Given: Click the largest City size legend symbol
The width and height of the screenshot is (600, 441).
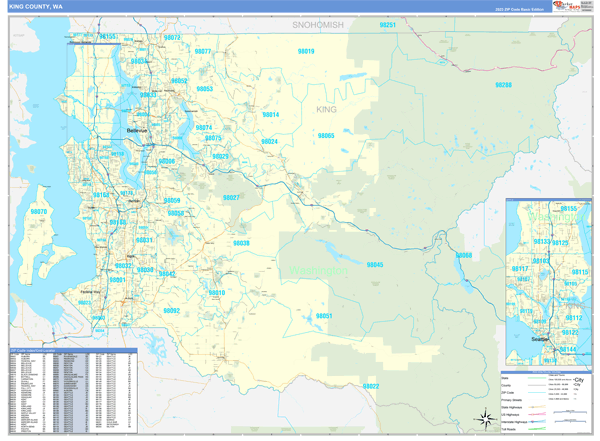Looking at the screenshot, I should click(x=579, y=380).
